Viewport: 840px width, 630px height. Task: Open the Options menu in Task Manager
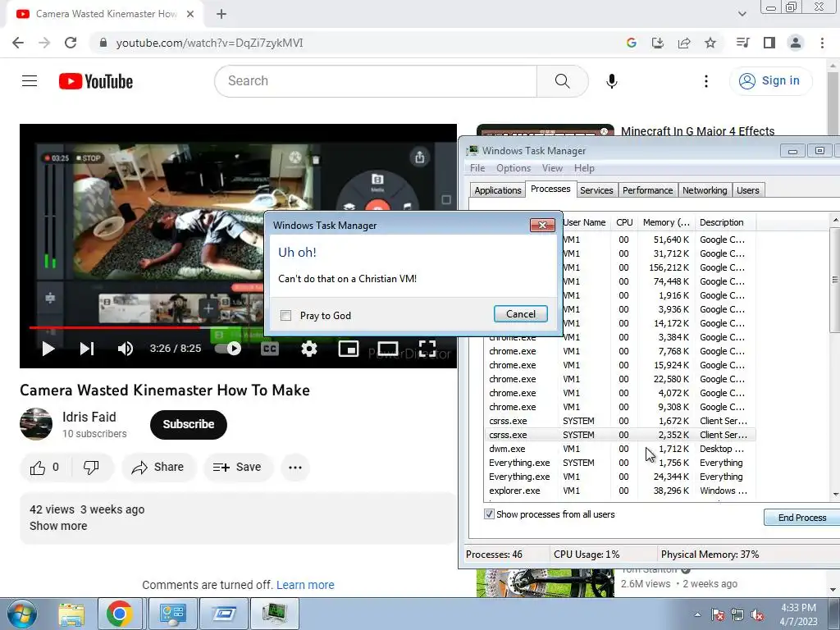[x=514, y=168]
